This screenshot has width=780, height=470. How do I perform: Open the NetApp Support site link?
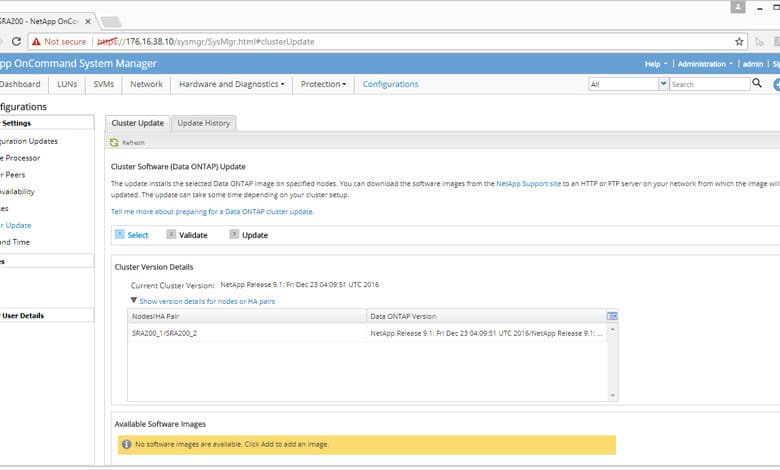528,184
